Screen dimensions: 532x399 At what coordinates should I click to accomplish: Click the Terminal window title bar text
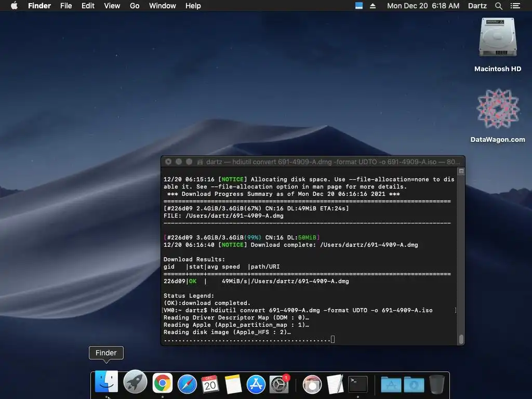pos(333,162)
